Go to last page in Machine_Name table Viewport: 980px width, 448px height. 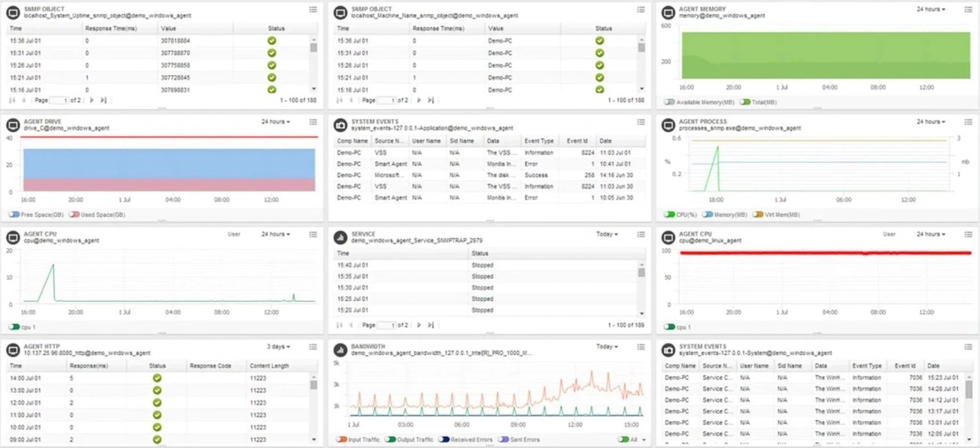(431, 100)
